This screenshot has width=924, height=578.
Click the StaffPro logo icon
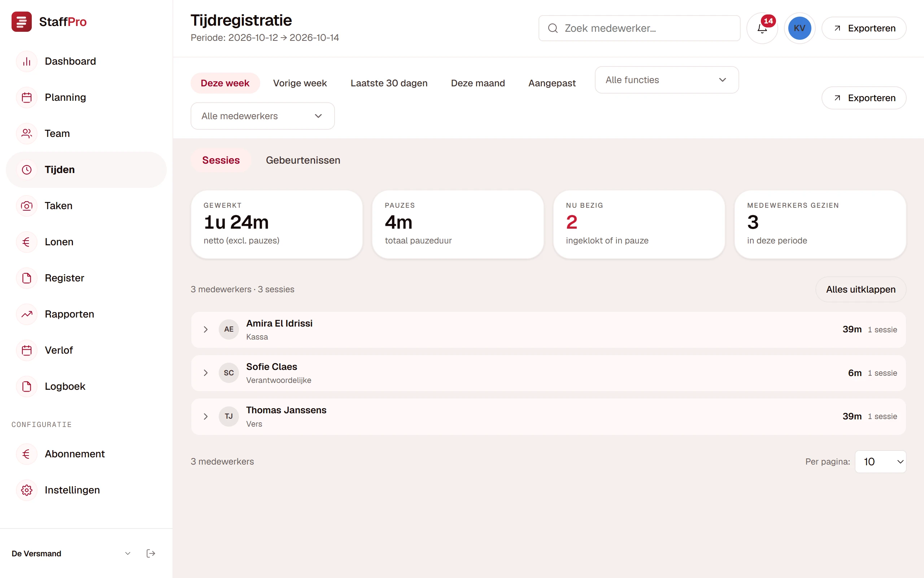pos(21,22)
